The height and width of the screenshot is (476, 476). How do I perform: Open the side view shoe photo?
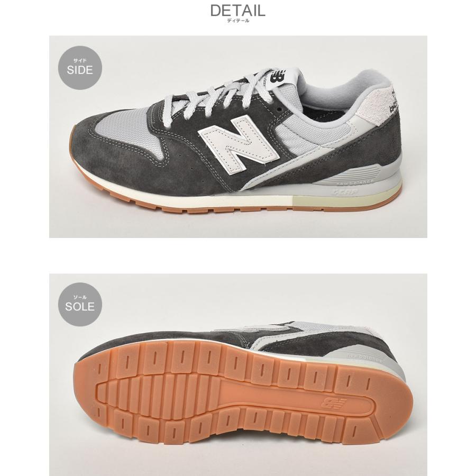[238, 136]
